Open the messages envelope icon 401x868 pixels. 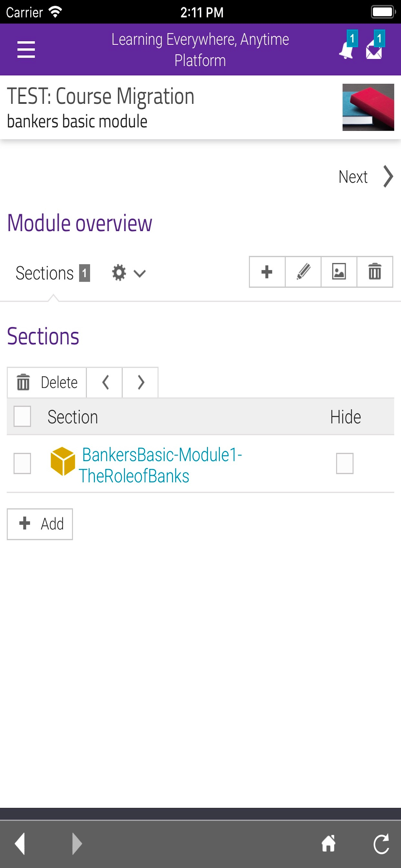(x=375, y=46)
